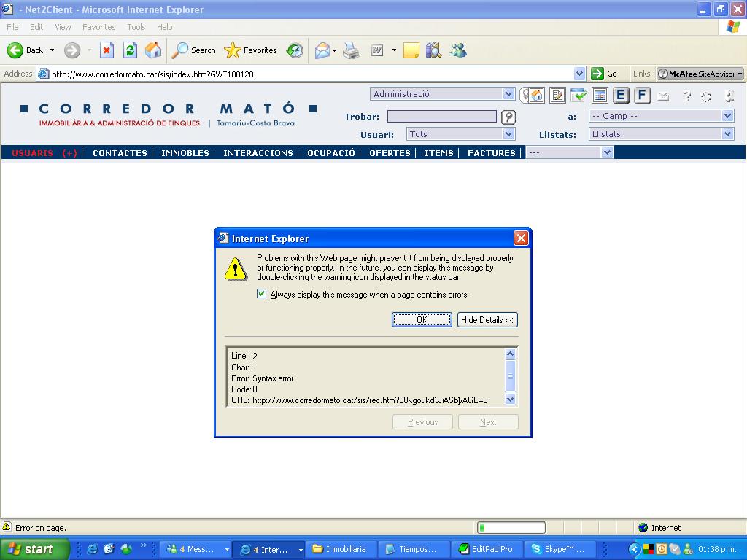Click the Mail envelope toolbar icon
This screenshot has width=747, height=560.
pyautogui.click(x=322, y=50)
